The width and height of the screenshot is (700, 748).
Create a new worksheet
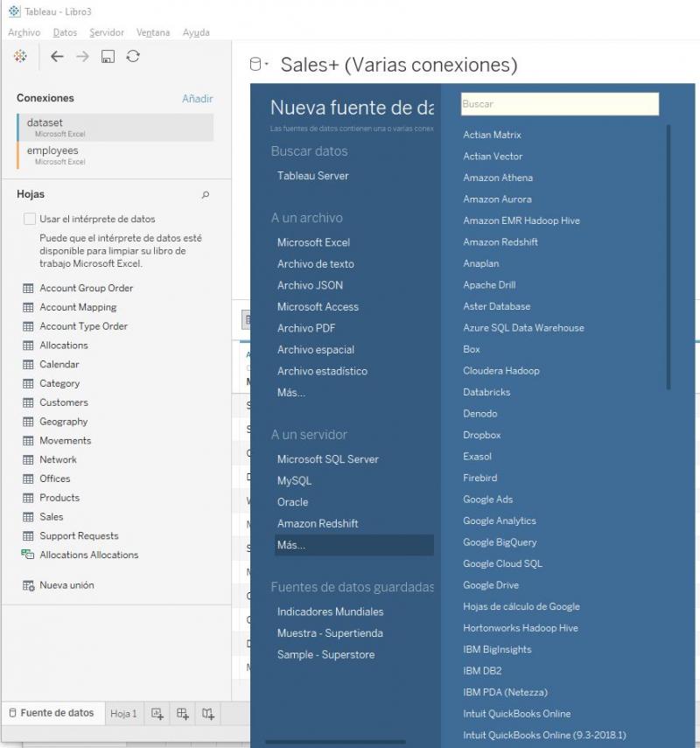click(x=157, y=714)
